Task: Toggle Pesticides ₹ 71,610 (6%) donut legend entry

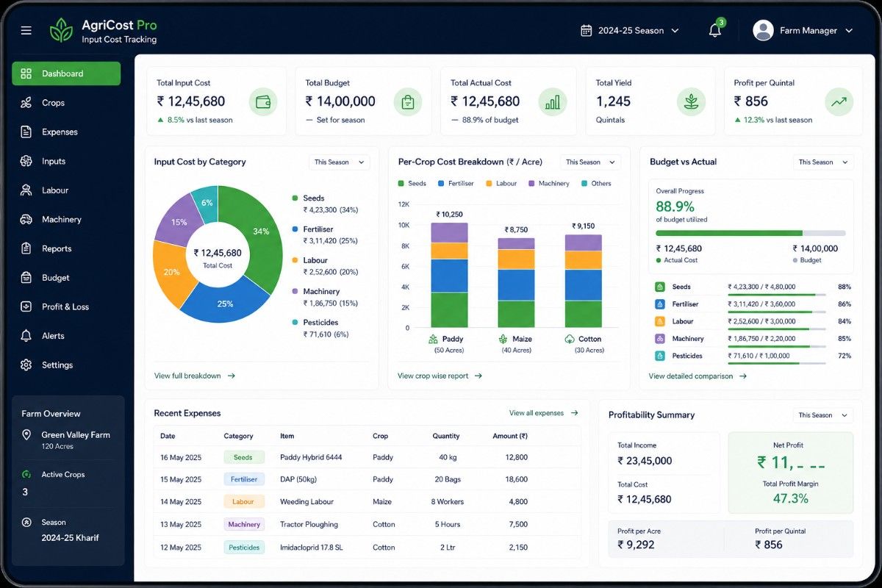Action: [x=320, y=329]
